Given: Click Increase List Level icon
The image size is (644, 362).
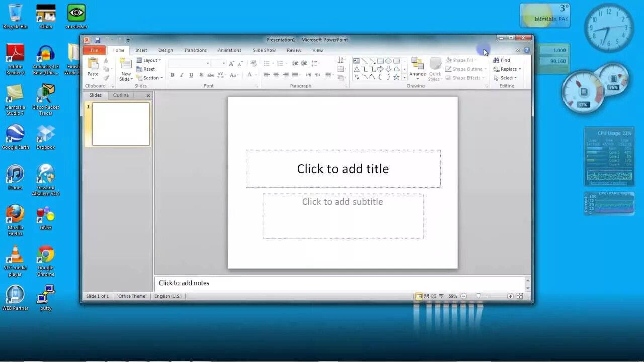Looking at the screenshot, I should click(x=304, y=63).
